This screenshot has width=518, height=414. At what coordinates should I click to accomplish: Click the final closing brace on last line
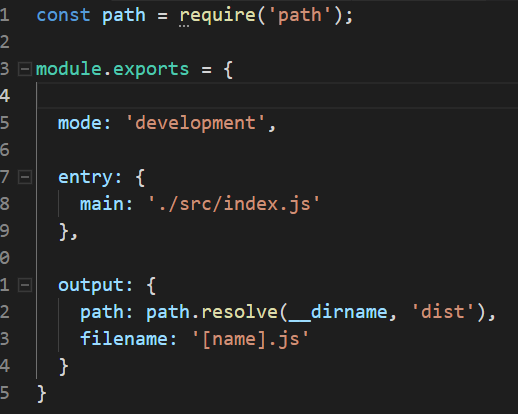42,394
